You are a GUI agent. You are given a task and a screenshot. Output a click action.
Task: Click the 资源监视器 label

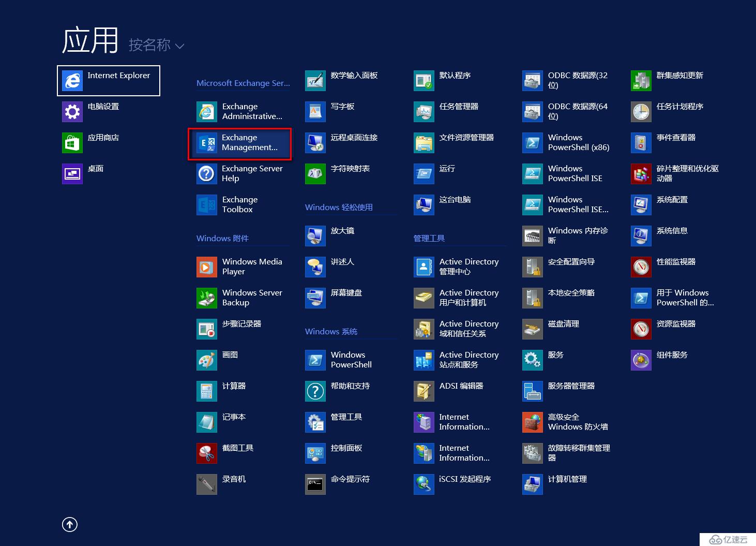point(676,324)
